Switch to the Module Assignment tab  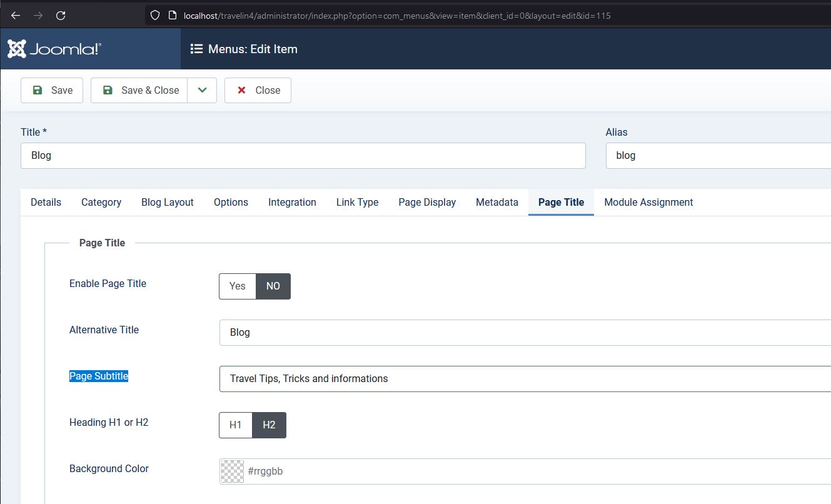648,202
